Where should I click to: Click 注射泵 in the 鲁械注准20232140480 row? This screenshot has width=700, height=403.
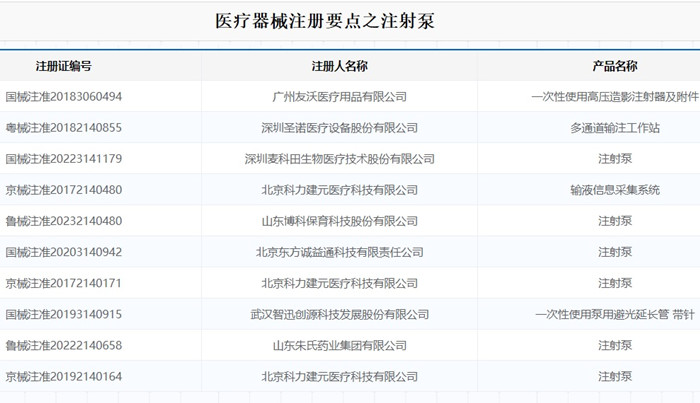[615, 221]
